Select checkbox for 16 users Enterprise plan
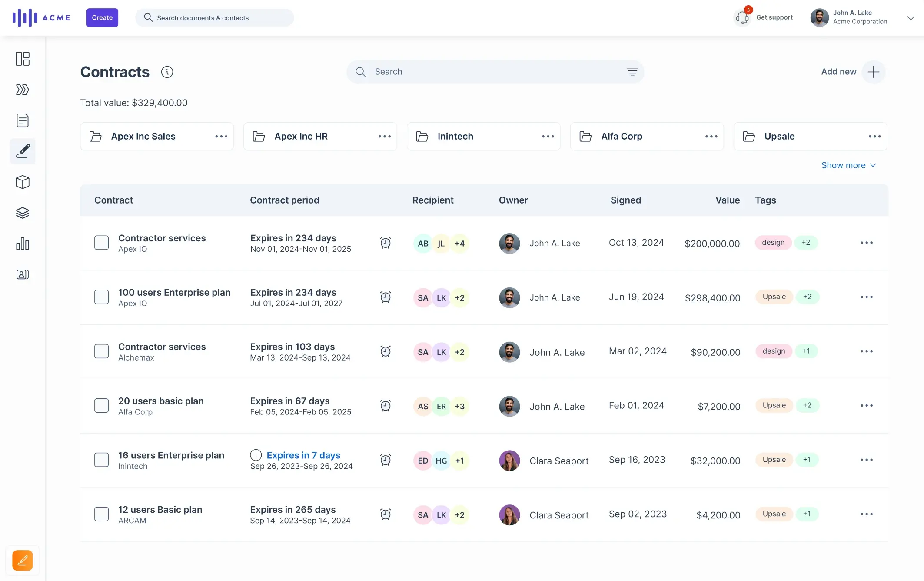This screenshot has height=581, width=924. [102, 460]
